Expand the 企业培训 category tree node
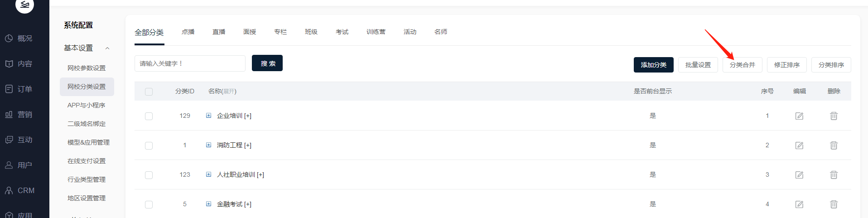The image size is (868, 218). (x=208, y=116)
